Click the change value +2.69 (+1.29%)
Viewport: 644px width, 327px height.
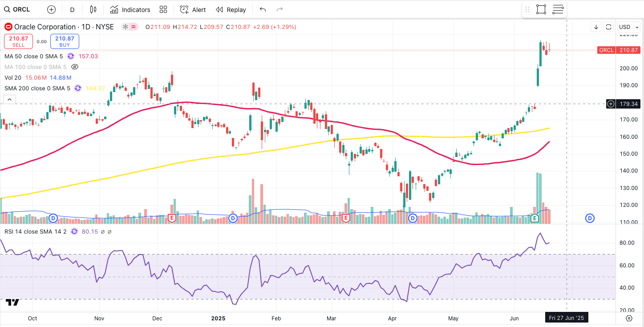pos(274,27)
